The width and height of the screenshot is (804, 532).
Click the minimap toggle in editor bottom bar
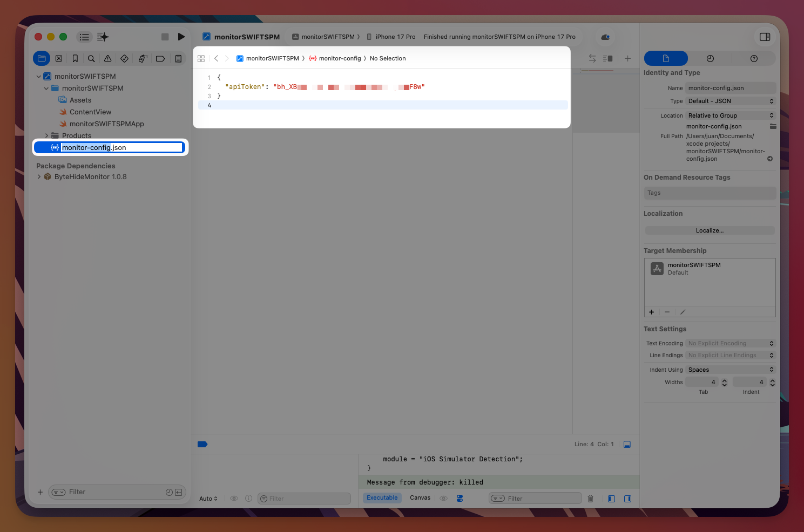[627, 444]
